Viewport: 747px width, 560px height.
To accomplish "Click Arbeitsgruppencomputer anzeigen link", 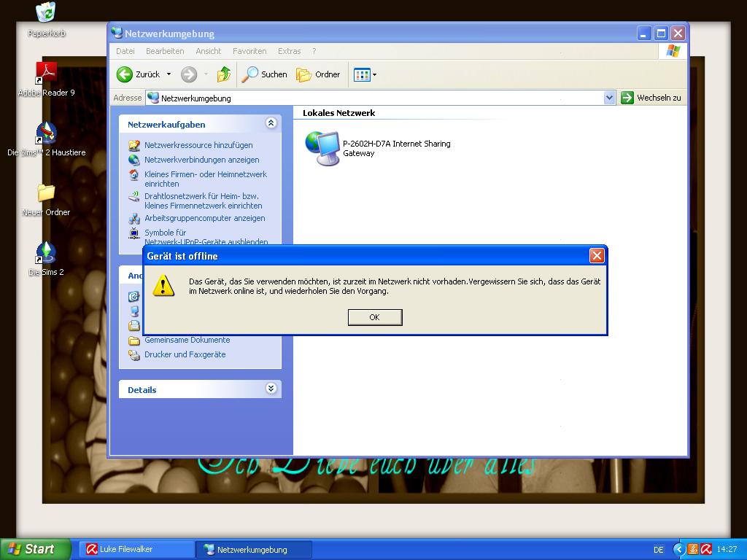I will click(205, 218).
